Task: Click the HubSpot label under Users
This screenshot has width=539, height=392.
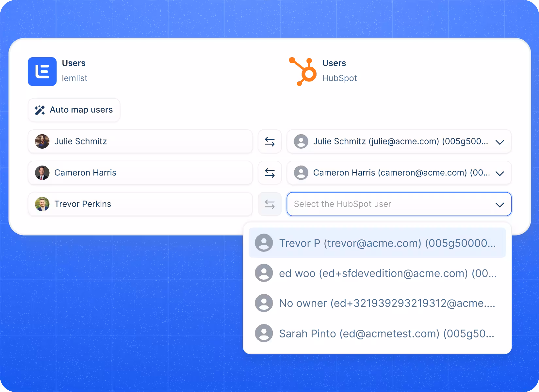Action: pyautogui.click(x=340, y=78)
